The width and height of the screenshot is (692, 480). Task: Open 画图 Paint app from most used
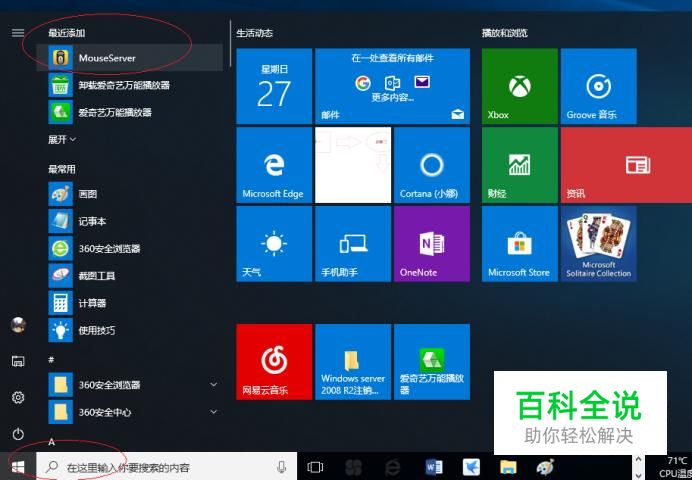(130, 194)
